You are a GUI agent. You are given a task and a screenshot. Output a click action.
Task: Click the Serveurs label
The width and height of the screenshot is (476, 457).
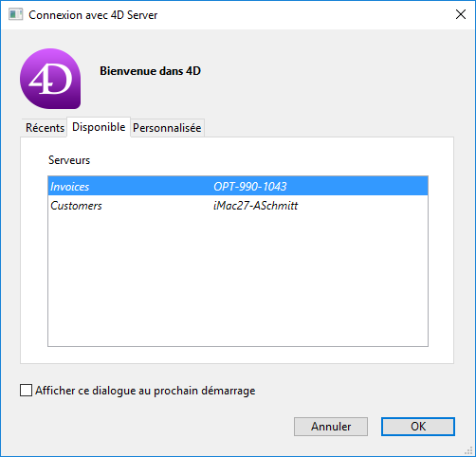tap(69, 160)
